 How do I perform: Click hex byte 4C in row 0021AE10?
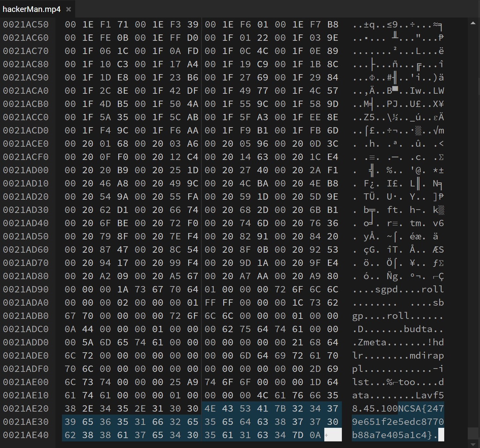(263, 395)
